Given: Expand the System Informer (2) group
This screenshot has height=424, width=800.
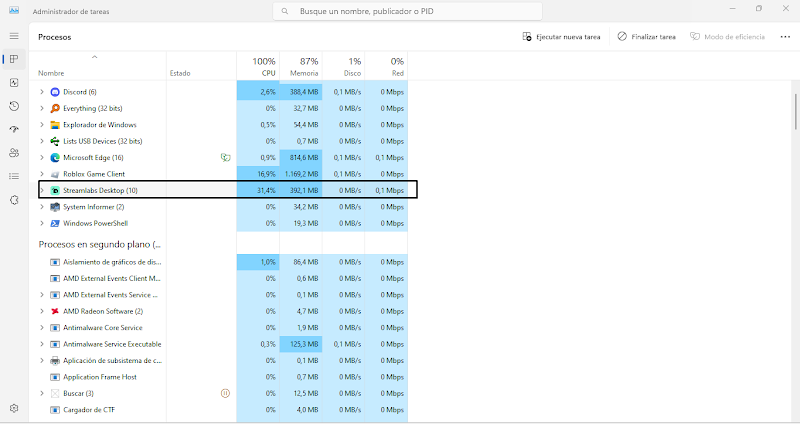Looking at the screenshot, I should (42, 207).
